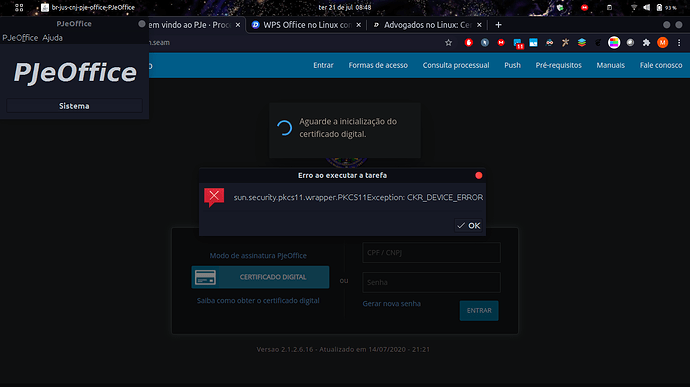Close the Erro ao executar a tarefa dialog

pos(479,175)
